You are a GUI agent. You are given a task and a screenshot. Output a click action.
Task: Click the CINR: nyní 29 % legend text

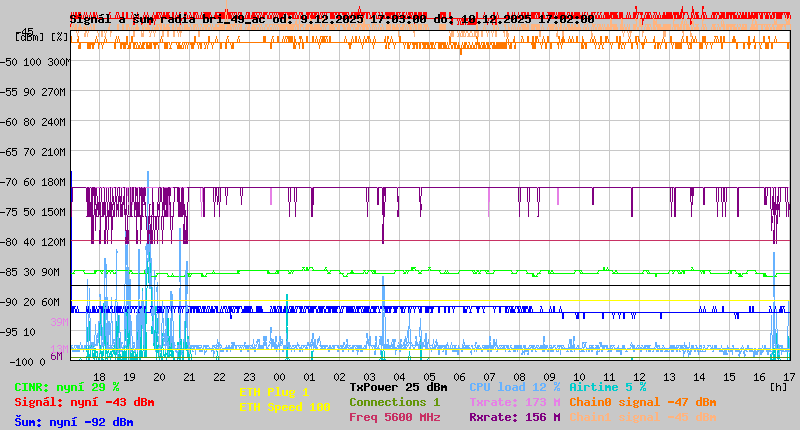click(67, 388)
